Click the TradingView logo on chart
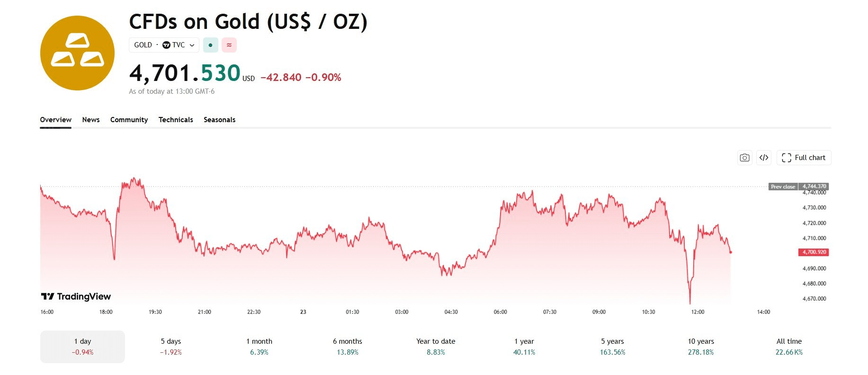Viewport: 868px width, 375px height. (76, 296)
